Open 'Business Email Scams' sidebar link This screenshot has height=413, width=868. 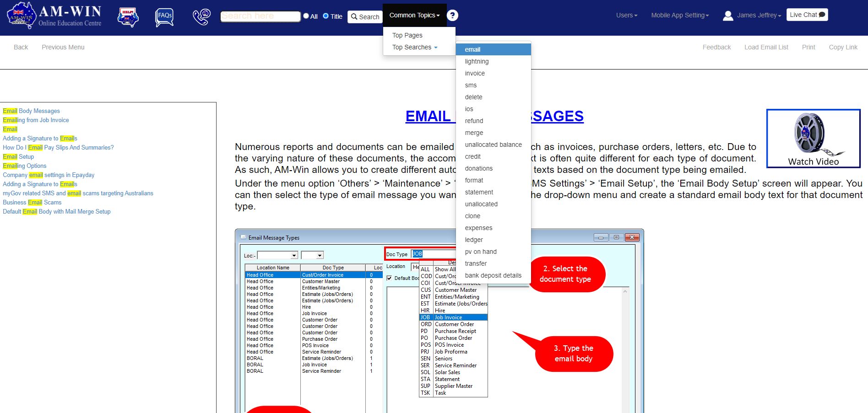click(x=32, y=202)
